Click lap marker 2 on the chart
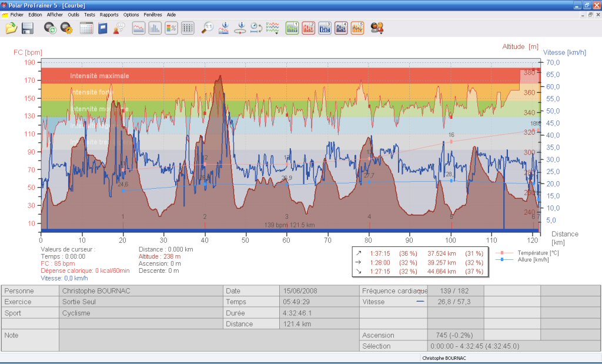Image resolution: width=602 pixels, height=364 pixels. pyautogui.click(x=205, y=216)
